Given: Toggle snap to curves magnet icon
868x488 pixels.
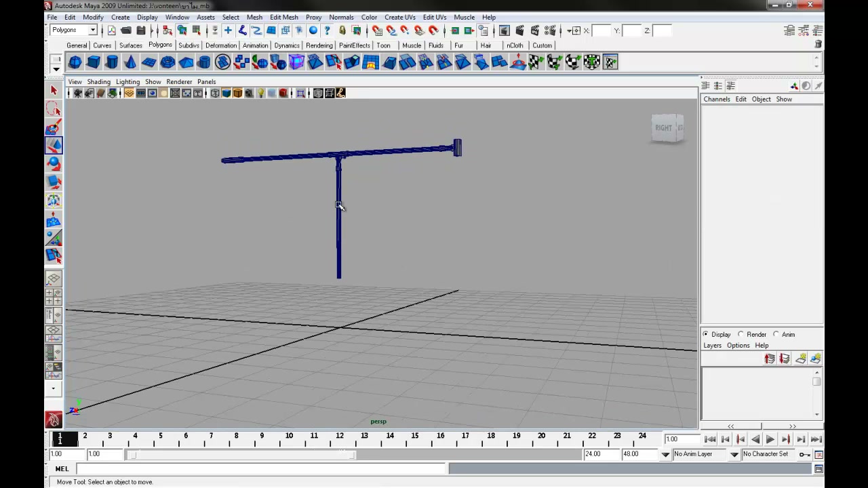Looking at the screenshot, I should pyautogui.click(x=391, y=30).
